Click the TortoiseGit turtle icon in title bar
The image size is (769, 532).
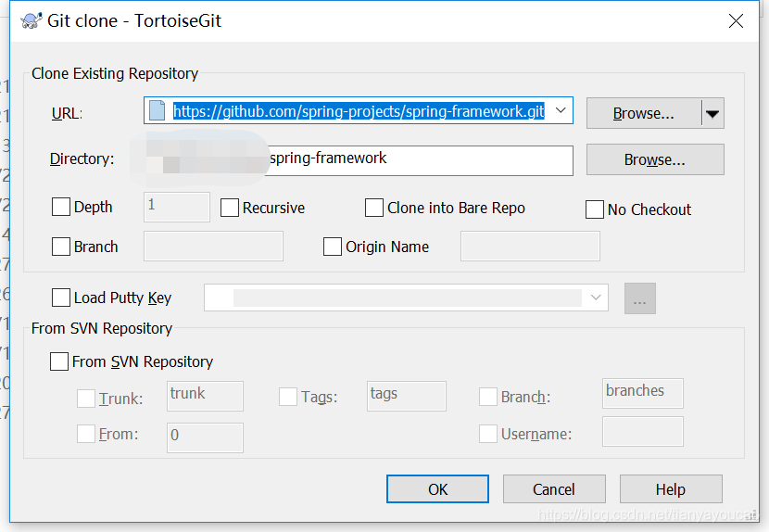click(x=32, y=20)
